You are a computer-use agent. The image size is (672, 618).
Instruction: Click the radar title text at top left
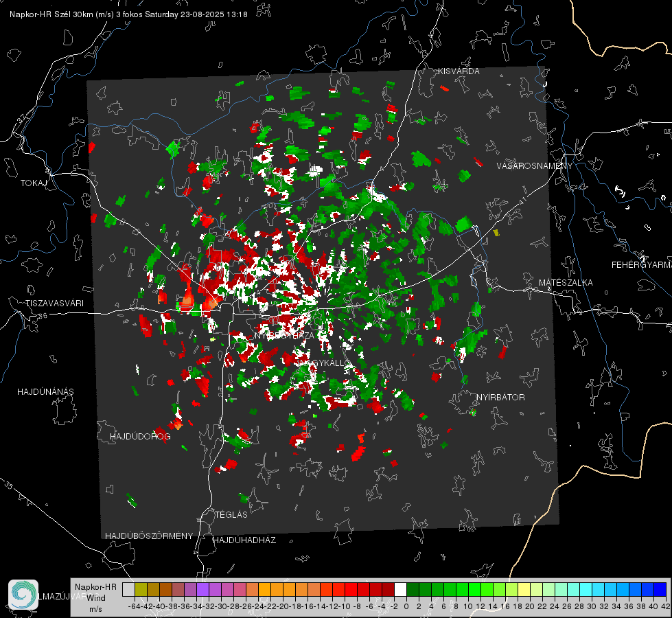tap(128, 14)
